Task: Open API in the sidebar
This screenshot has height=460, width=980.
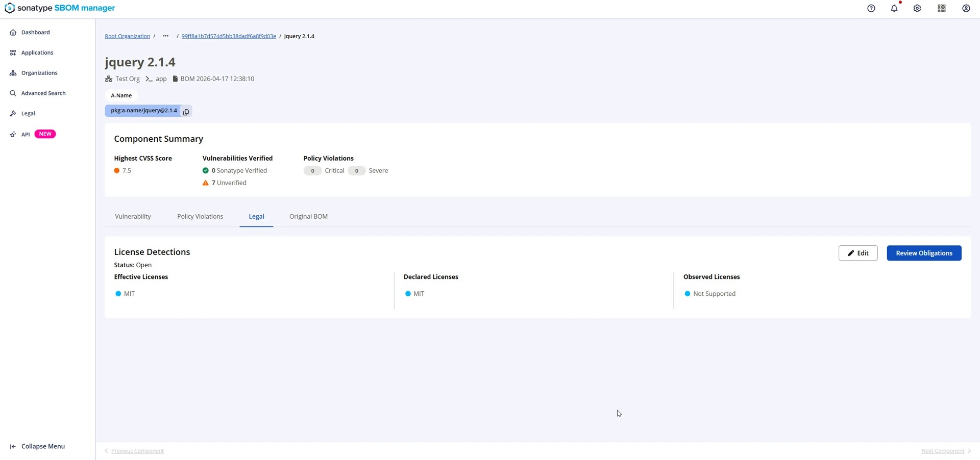Action: (26, 134)
